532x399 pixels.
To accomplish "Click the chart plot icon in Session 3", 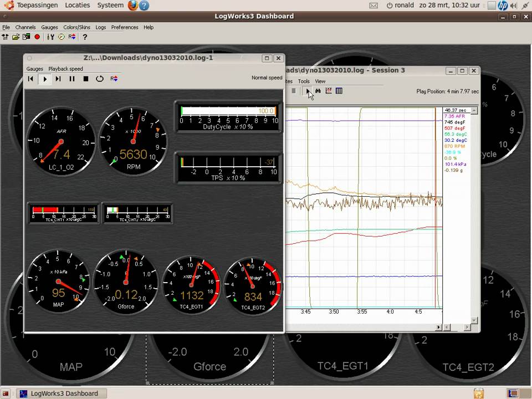I will [x=329, y=91].
